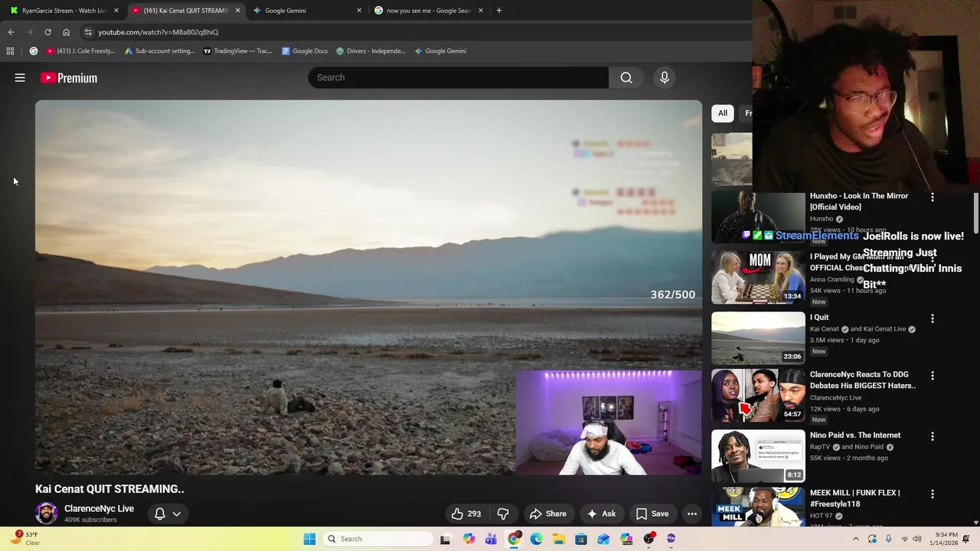This screenshot has width=980, height=551.
Task: Switch to now you see me Google tab
Action: point(428,11)
